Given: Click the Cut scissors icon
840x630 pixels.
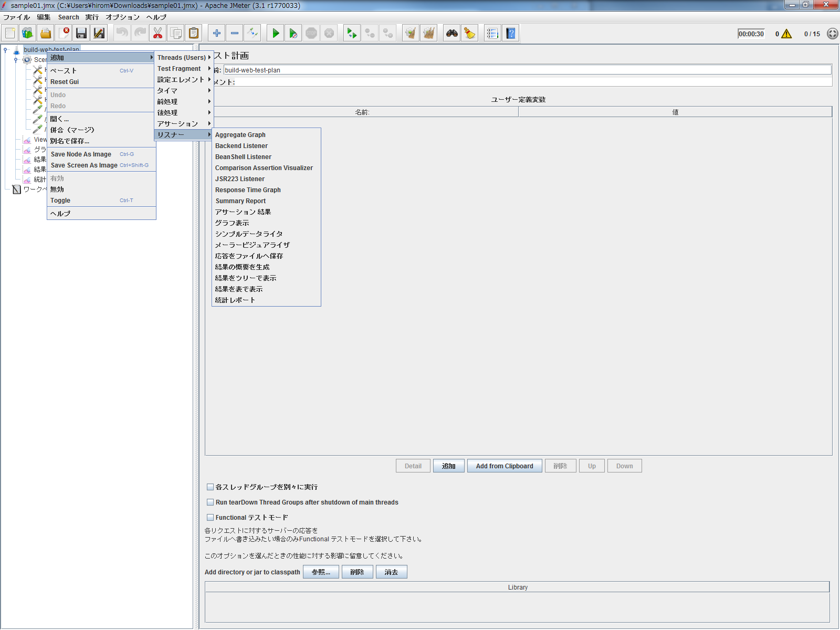Looking at the screenshot, I should point(158,33).
